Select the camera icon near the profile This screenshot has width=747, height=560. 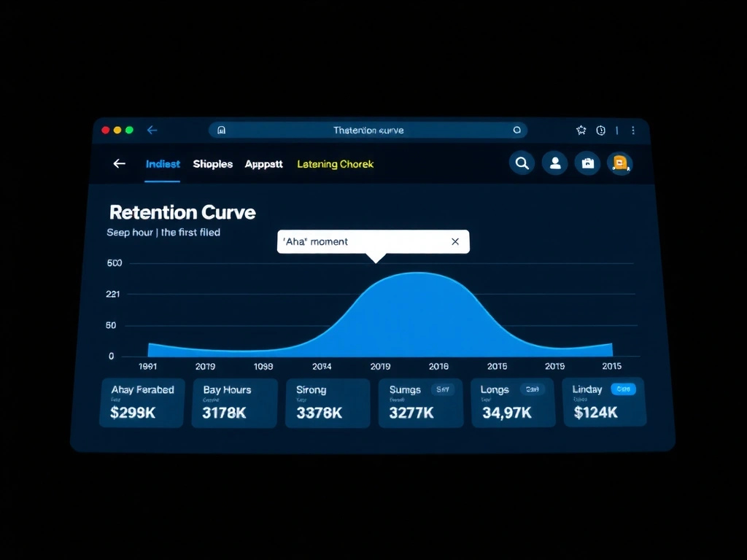588,163
